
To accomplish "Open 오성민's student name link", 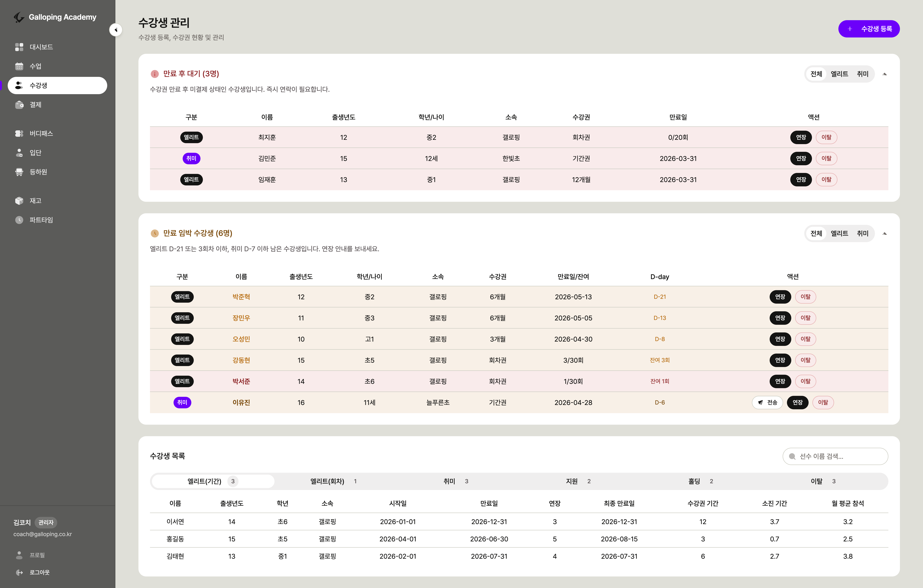I will coord(241,339).
